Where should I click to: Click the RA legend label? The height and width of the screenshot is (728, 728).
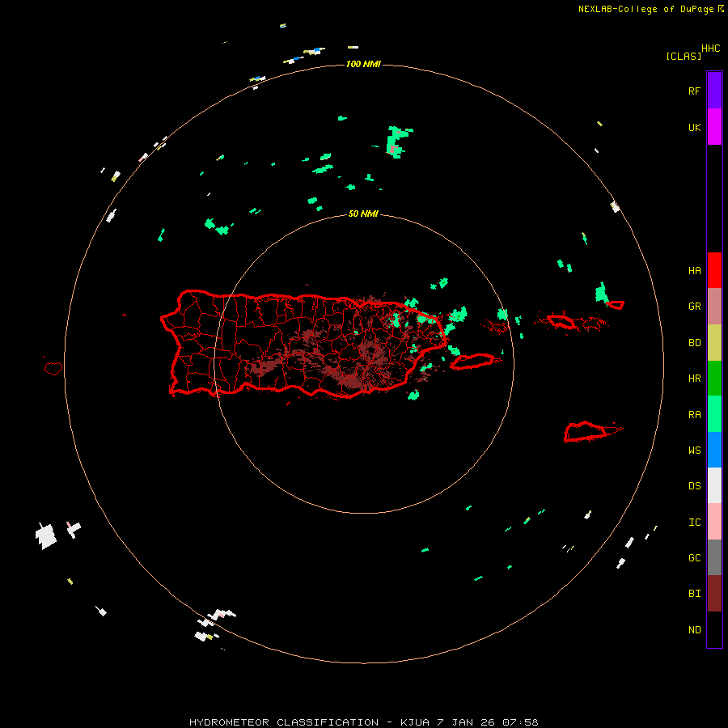[x=694, y=415]
